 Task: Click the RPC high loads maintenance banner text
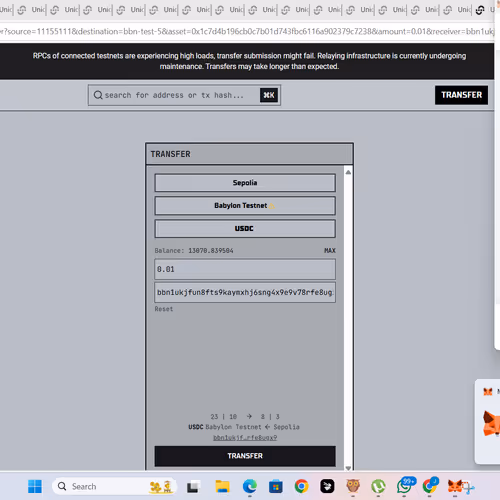pyautogui.click(x=249, y=61)
